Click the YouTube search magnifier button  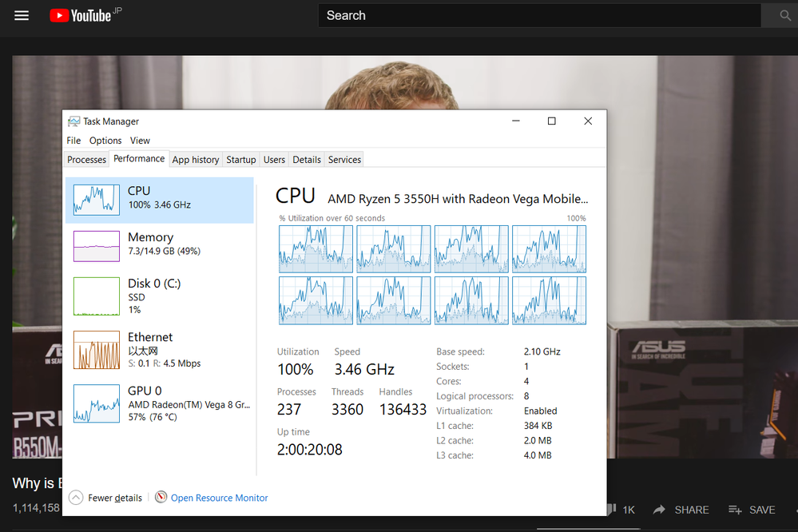click(784, 15)
